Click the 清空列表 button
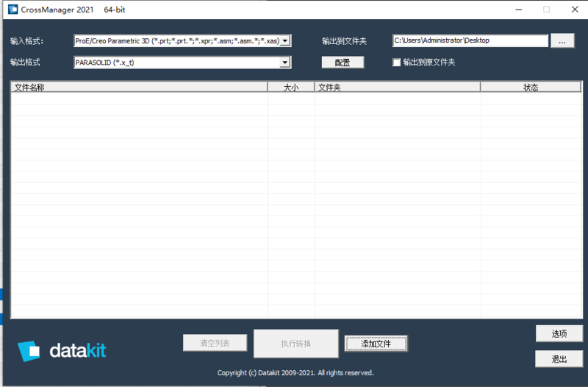Screen dimensions: 588x387 215,343
